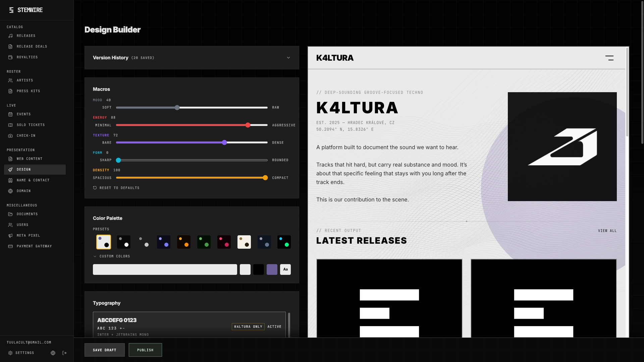644x362 pixels.
Task: Click the Press Kits file icon
Action: 10,91
